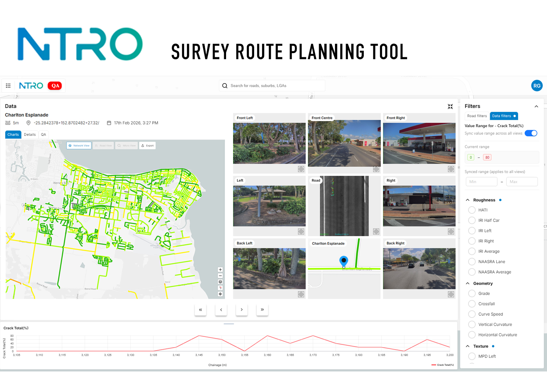The image size is (547, 392).
Task: Go to next frame with right arrow
Action: coord(242,310)
